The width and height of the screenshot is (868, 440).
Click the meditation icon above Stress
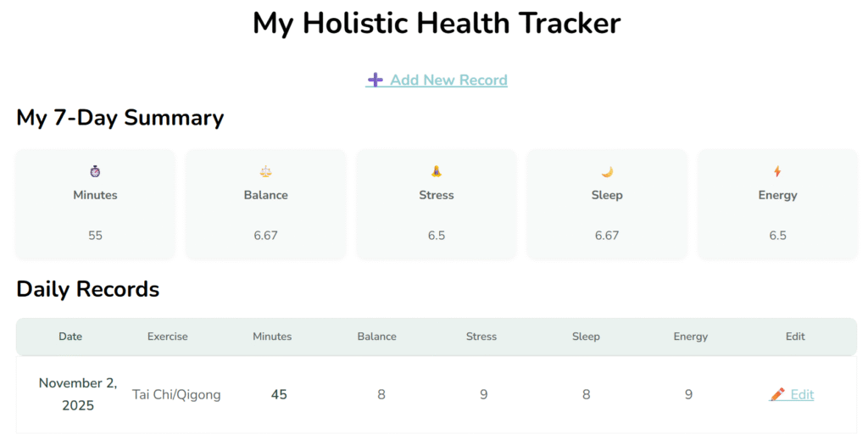click(437, 171)
